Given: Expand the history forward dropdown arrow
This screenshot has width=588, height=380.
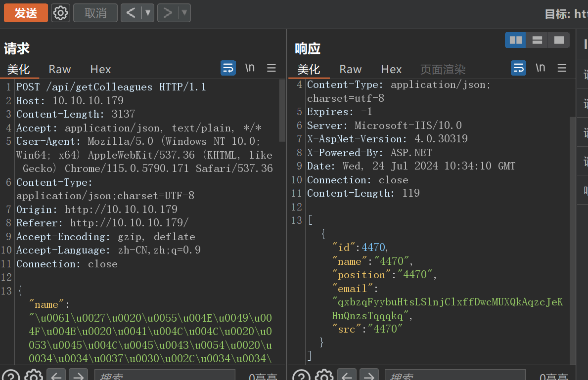Looking at the screenshot, I should (184, 13).
